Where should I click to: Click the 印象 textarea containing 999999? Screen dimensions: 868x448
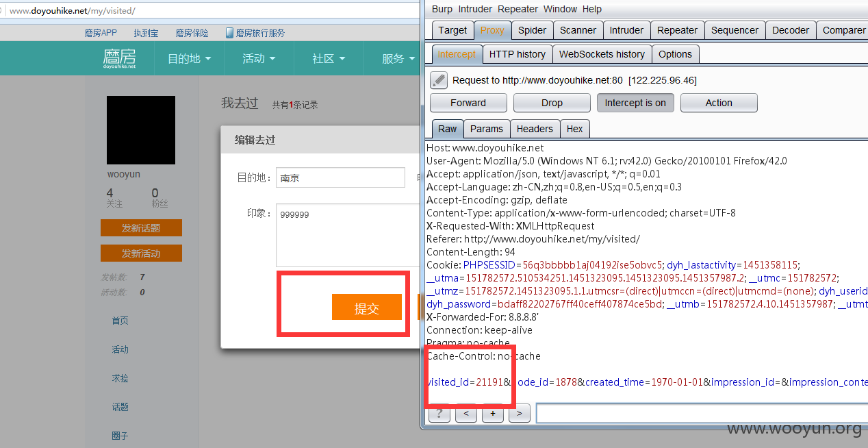point(347,235)
